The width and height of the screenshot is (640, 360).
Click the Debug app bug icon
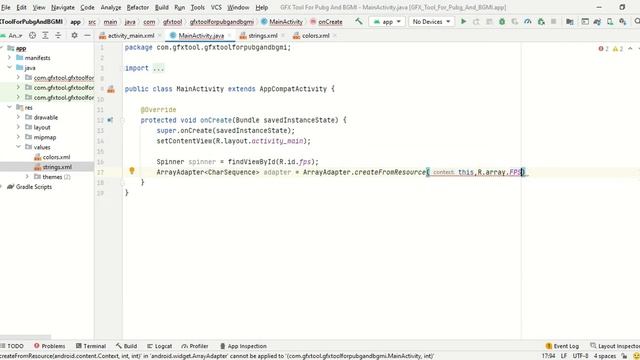[502, 21]
